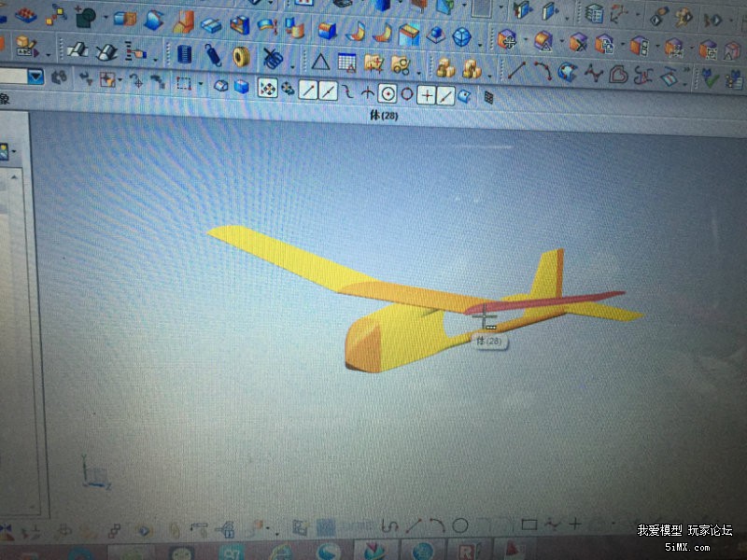Toggle Mid Point snap on selection bar

tap(328, 91)
